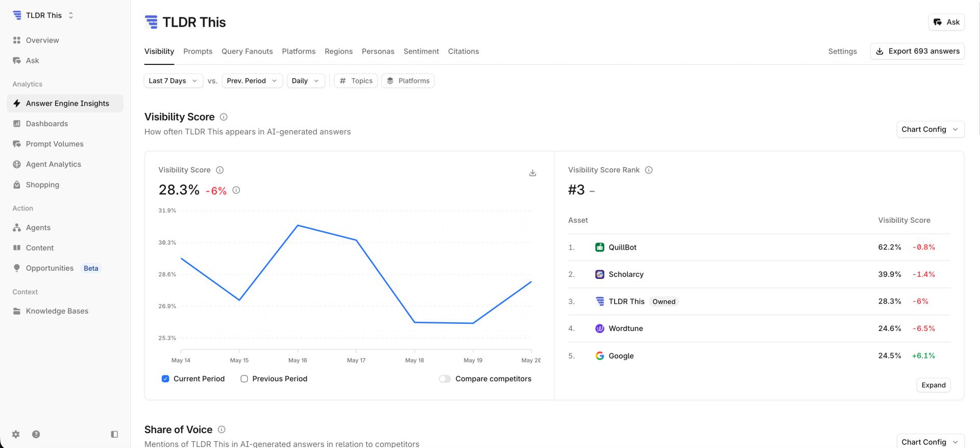Switch to the Citations tab
This screenshot has width=980, height=448.
(x=463, y=52)
